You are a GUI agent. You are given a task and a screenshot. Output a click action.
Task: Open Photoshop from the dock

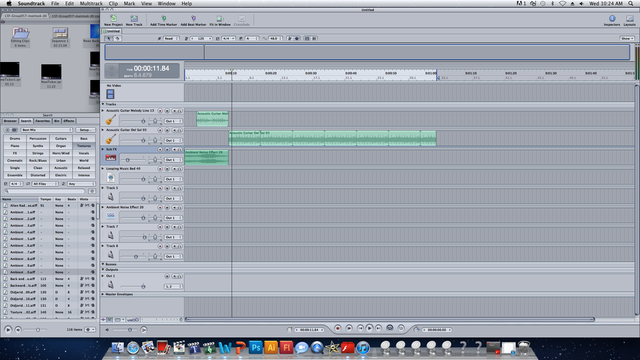[256, 348]
